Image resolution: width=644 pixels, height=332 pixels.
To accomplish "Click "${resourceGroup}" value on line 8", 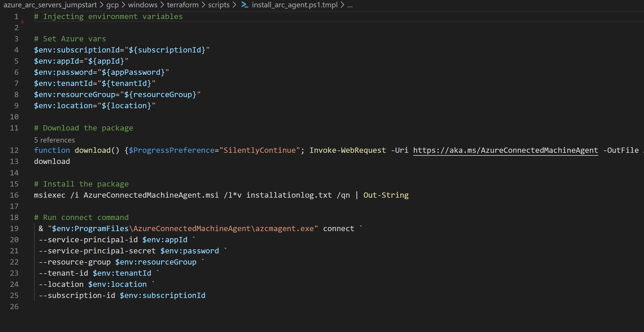I will coord(160,94).
